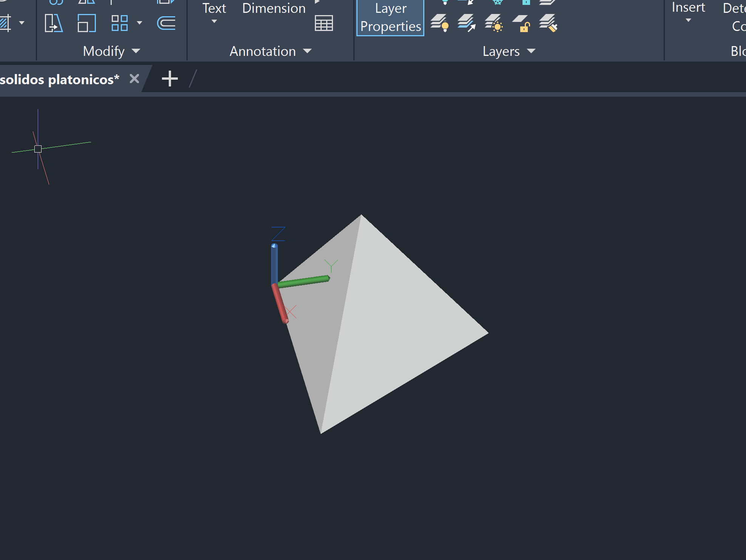
Task: Select the Rectangular Array tool
Action: [120, 23]
